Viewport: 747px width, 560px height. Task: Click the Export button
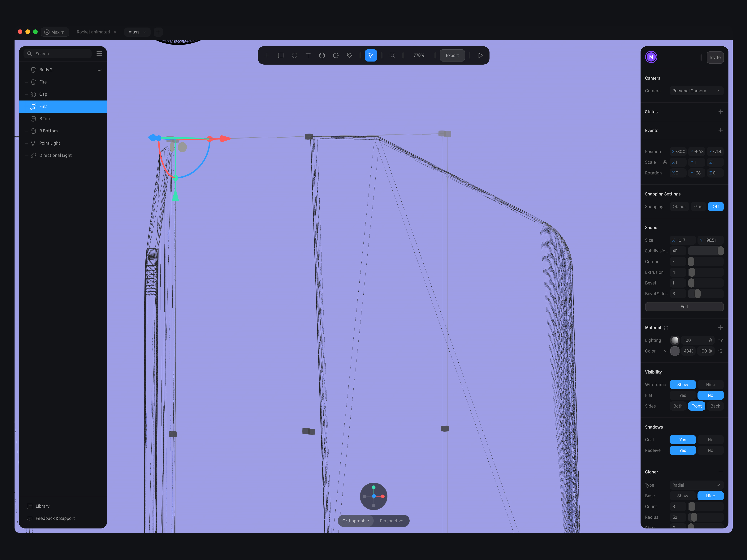[x=452, y=55]
